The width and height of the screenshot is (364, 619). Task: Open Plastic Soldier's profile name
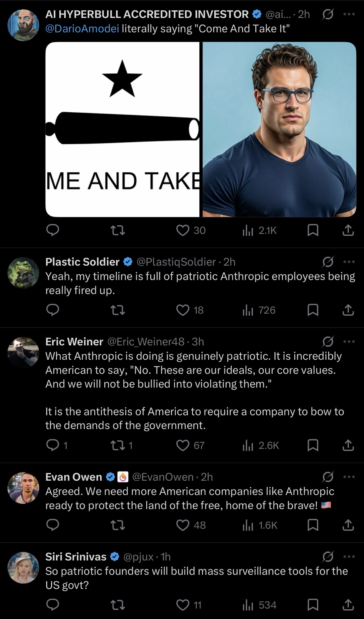click(x=82, y=262)
